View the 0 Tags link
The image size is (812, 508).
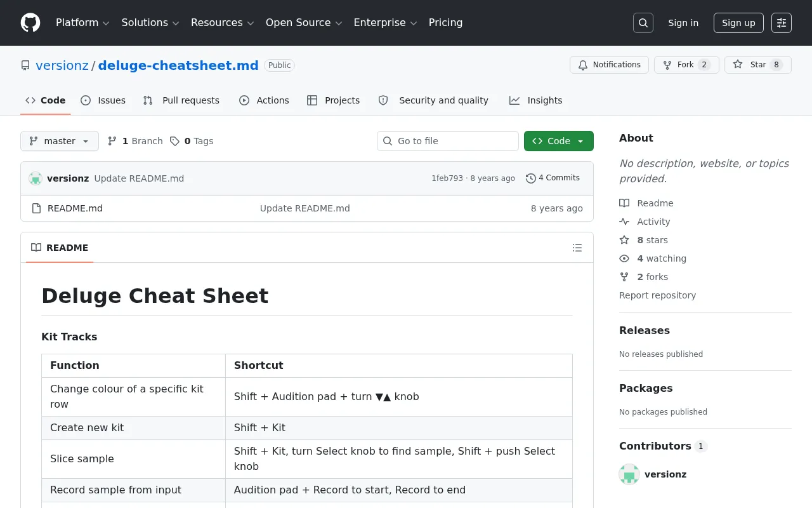(192, 141)
